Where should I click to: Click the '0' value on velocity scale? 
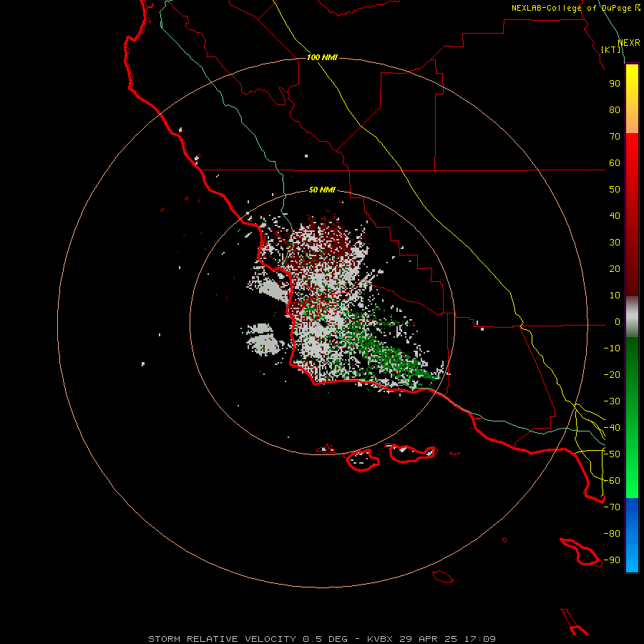click(618, 322)
